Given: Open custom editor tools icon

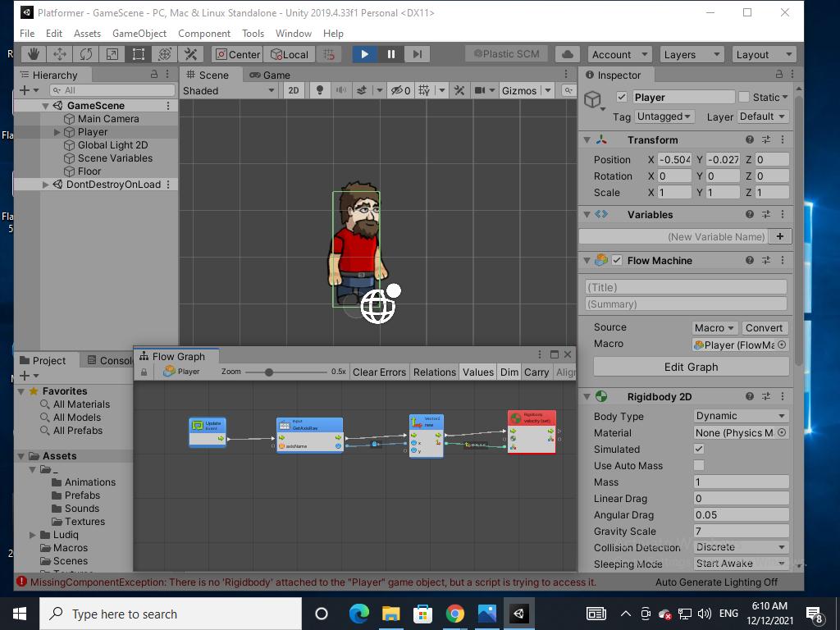Looking at the screenshot, I should tap(190, 54).
